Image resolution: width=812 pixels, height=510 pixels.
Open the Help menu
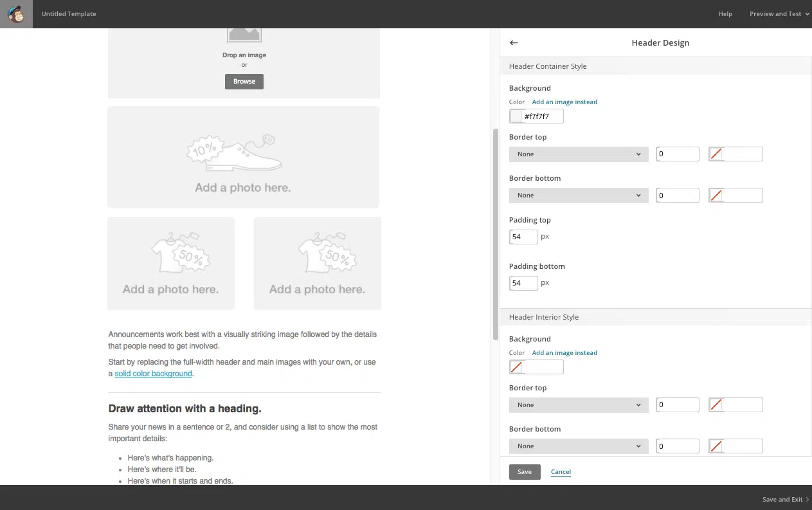[x=725, y=14]
